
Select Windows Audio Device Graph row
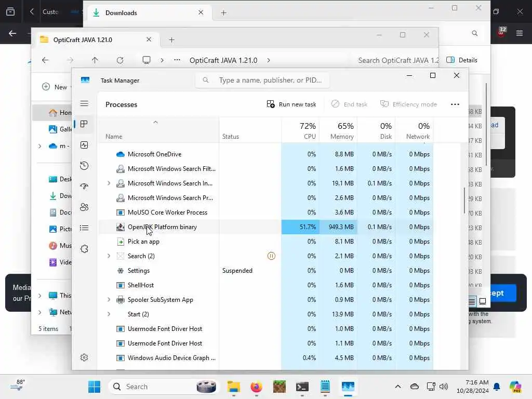pos(266,358)
